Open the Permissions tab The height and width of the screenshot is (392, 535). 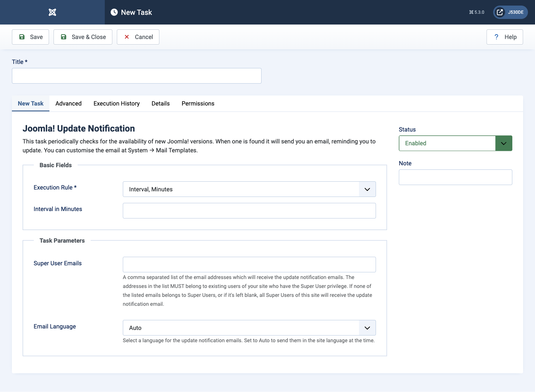(198, 104)
